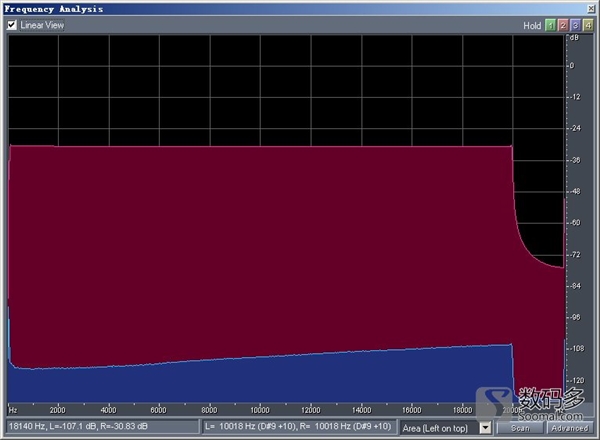Click the -84 label on dB scale
The height and width of the screenshot is (440, 600).
(x=575, y=286)
